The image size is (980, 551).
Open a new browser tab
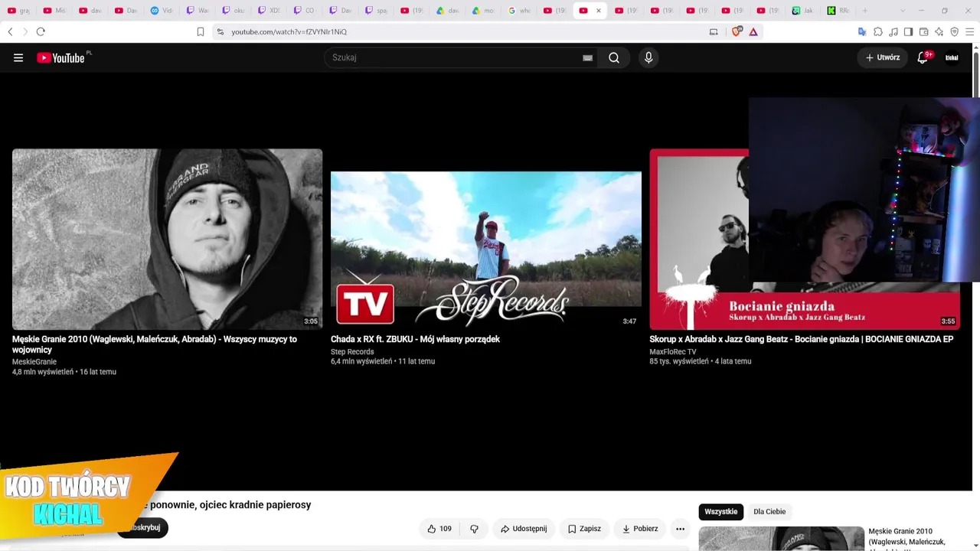click(865, 11)
